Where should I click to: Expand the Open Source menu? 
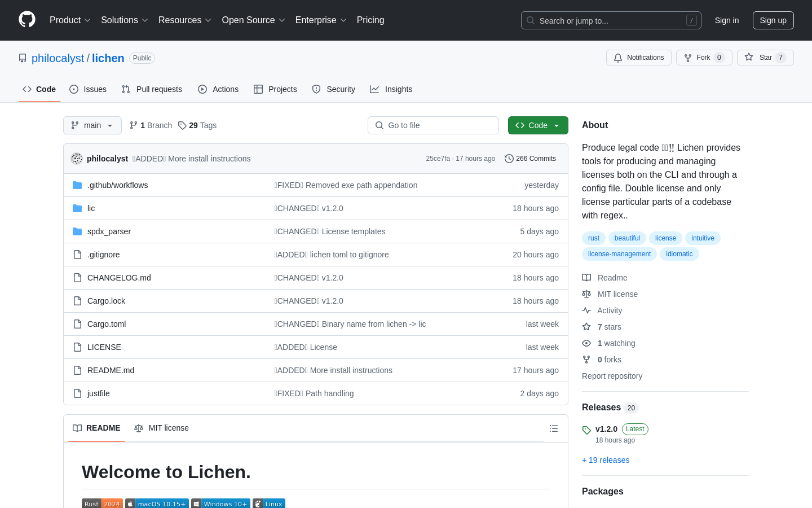[x=254, y=20]
